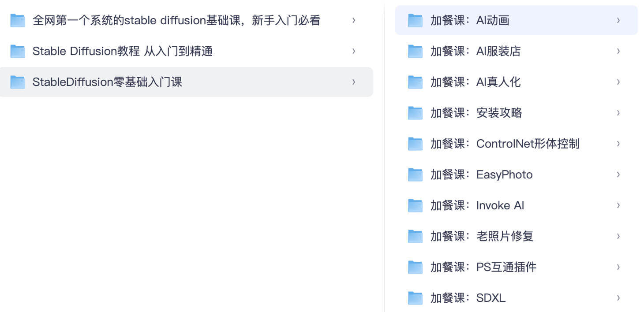The height and width of the screenshot is (312, 644).
Task: Open the 加餐课：SDXL folder
Action: (468, 298)
